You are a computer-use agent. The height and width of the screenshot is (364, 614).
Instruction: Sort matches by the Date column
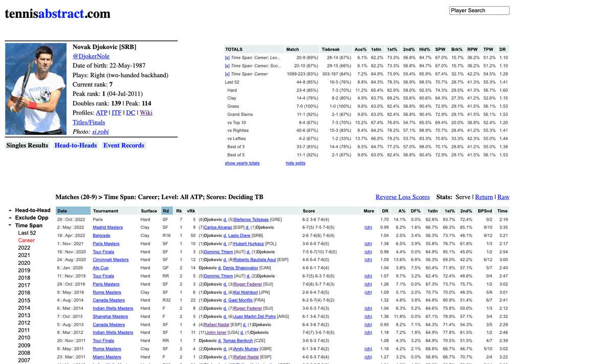point(73,211)
